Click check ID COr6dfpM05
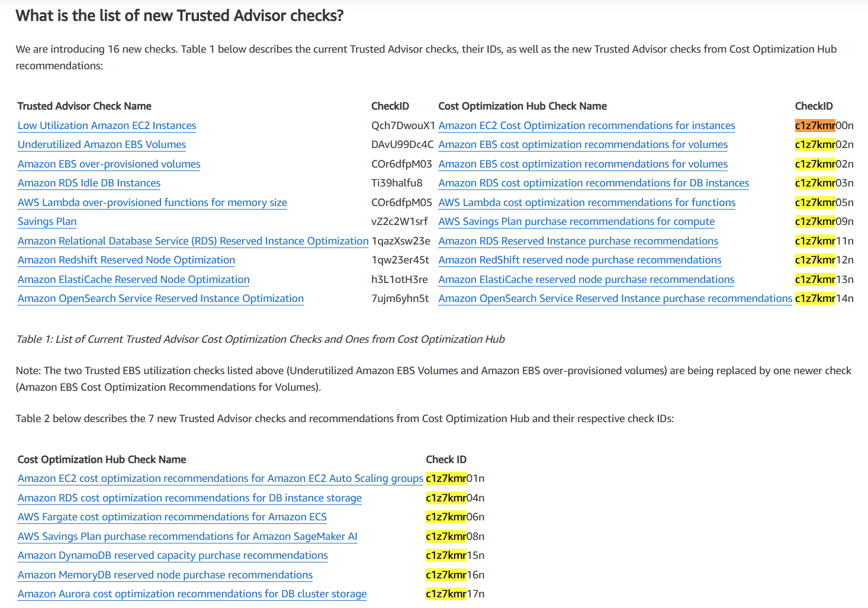Image resolution: width=868 pixels, height=608 pixels. coord(401,202)
